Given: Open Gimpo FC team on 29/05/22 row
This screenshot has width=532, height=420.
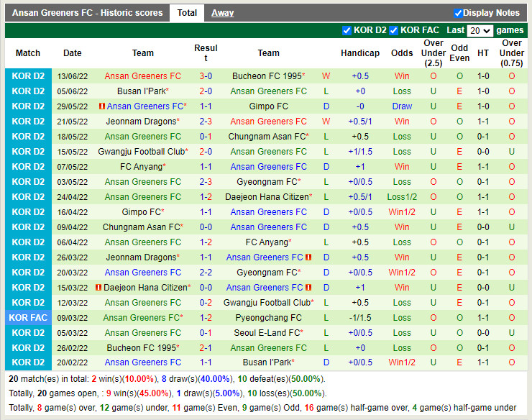Looking at the screenshot, I should pyautogui.click(x=268, y=106).
